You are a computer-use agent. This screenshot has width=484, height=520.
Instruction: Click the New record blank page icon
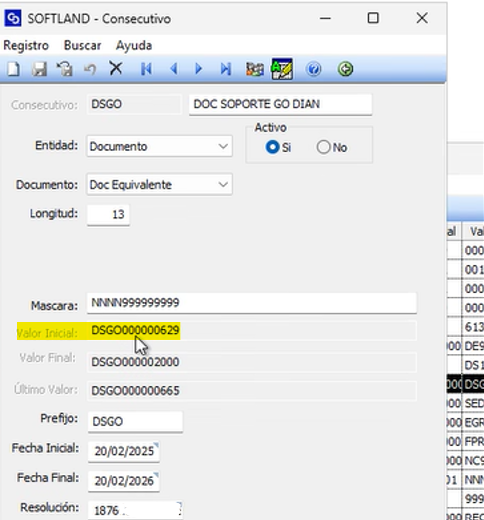(x=14, y=69)
